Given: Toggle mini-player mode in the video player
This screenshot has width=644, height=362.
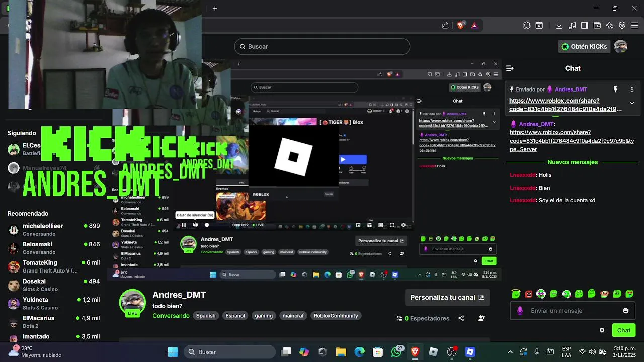Looking at the screenshot, I should pyautogui.click(x=358, y=225).
